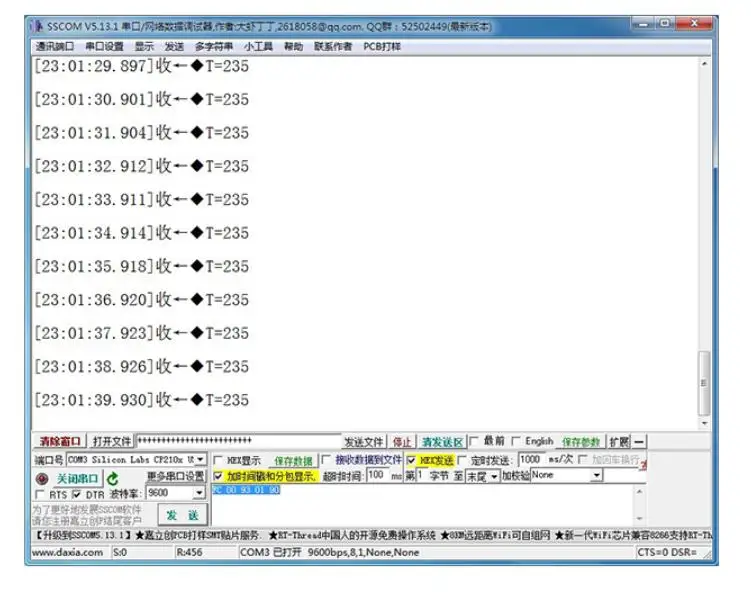Click the red serial port status indicator
751x594 pixels.
click(x=42, y=478)
